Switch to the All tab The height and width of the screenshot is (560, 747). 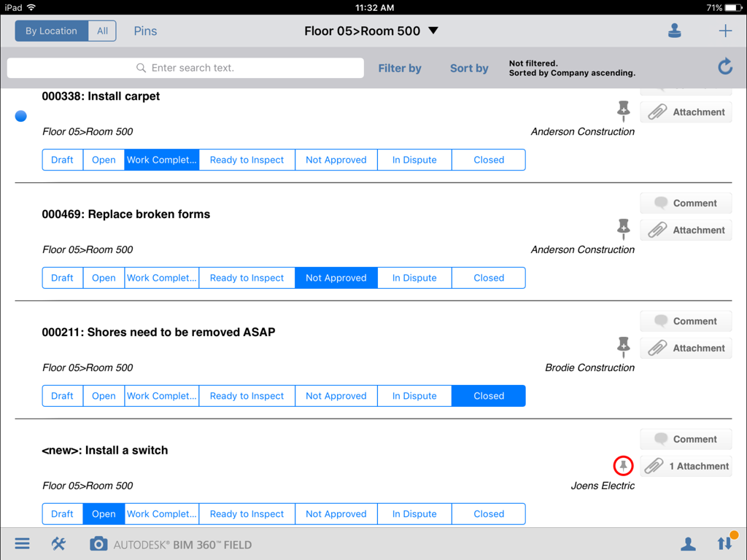[x=101, y=31]
